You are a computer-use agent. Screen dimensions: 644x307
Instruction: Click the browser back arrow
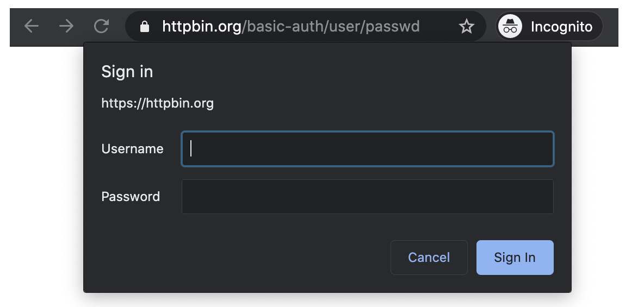[32, 26]
